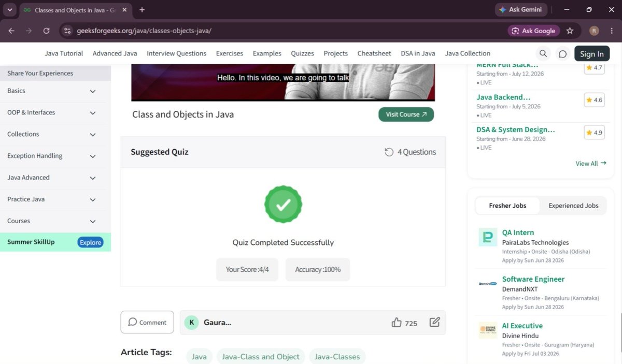Close the Classes and Objects in Java tab

(x=124, y=10)
